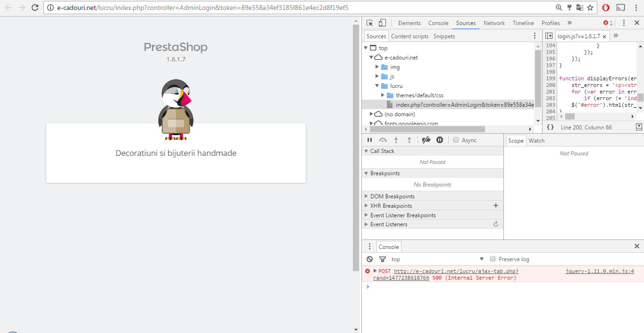Image resolution: width=644 pixels, height=333 pixels.
Task: Deactivate breakpoints icon
Action: (426, 140)
